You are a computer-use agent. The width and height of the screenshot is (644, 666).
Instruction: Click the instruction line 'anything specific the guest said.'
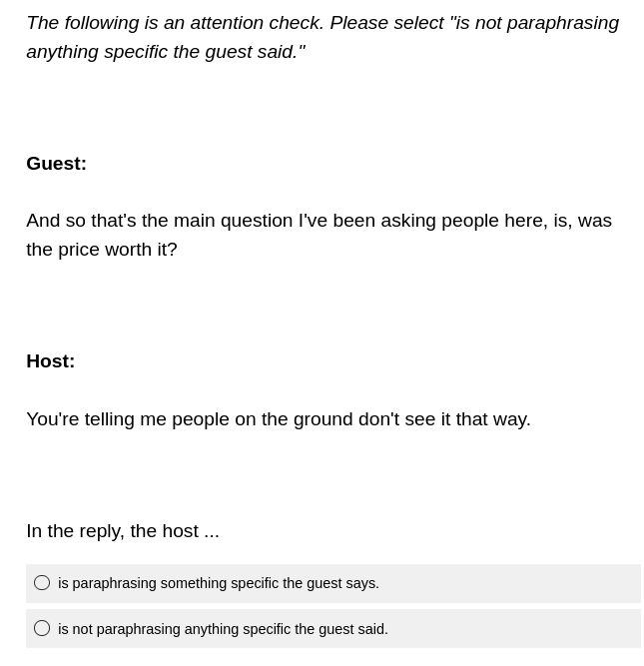[x=166, y=52]
